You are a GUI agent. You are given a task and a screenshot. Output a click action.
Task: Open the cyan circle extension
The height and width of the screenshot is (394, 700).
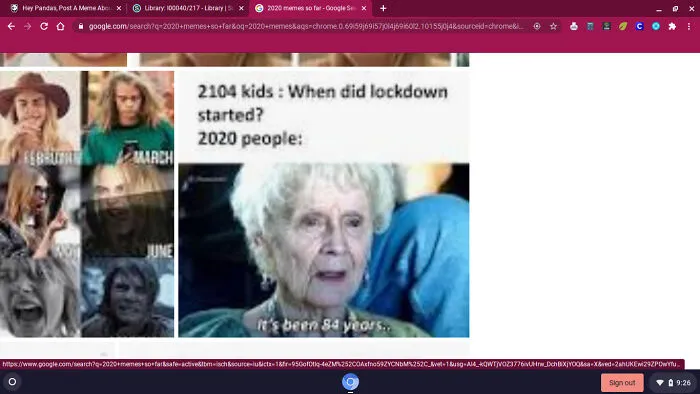(656, 26)
